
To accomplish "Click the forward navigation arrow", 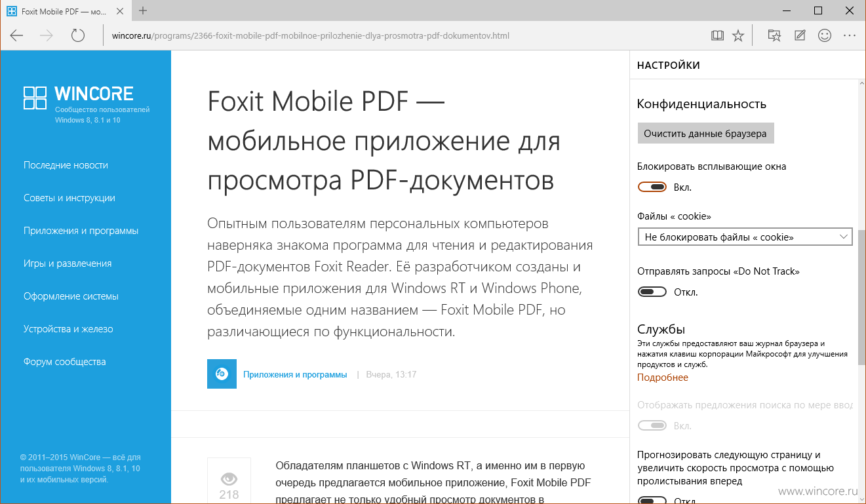I will click(x=47, y=35).
